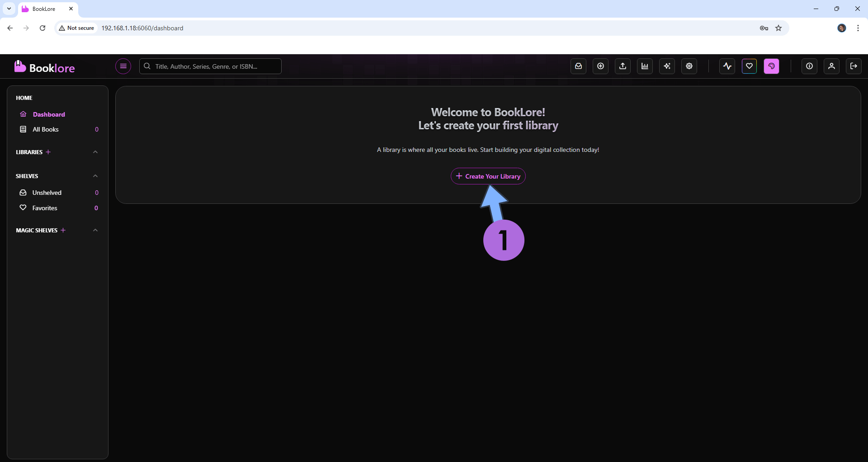Click the Create Your Library button
The image size is (868, 462).
coord(488,176)
